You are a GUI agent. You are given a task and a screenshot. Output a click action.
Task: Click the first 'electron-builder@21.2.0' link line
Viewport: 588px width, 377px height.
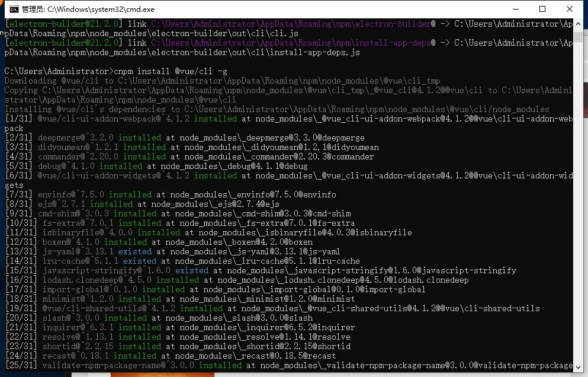coord(288,24)
